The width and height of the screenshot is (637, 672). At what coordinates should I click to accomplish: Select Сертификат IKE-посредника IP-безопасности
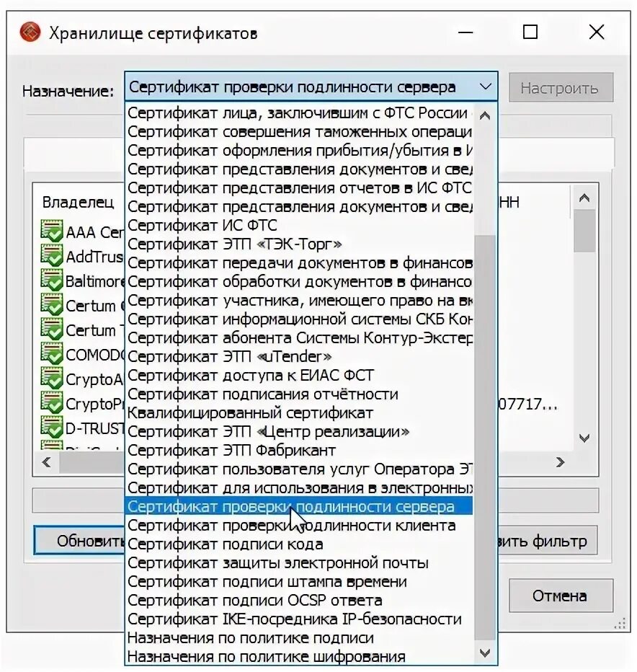click(x=300, y=619)
